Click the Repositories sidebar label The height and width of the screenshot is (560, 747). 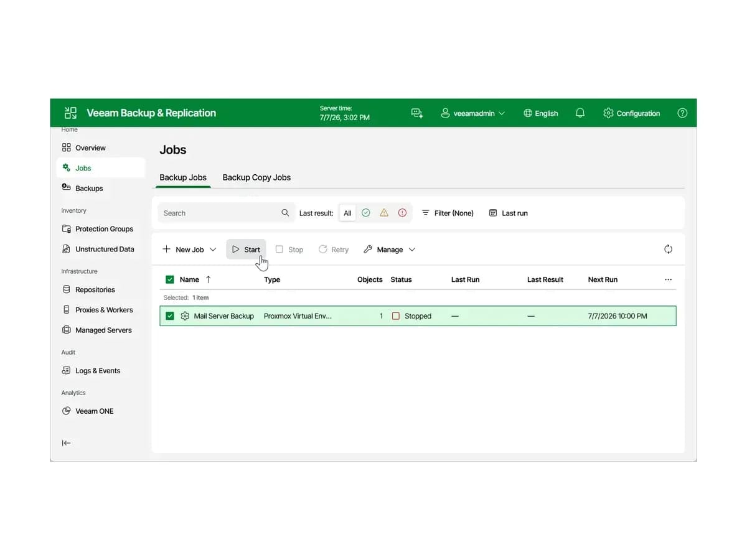[95, 290]
